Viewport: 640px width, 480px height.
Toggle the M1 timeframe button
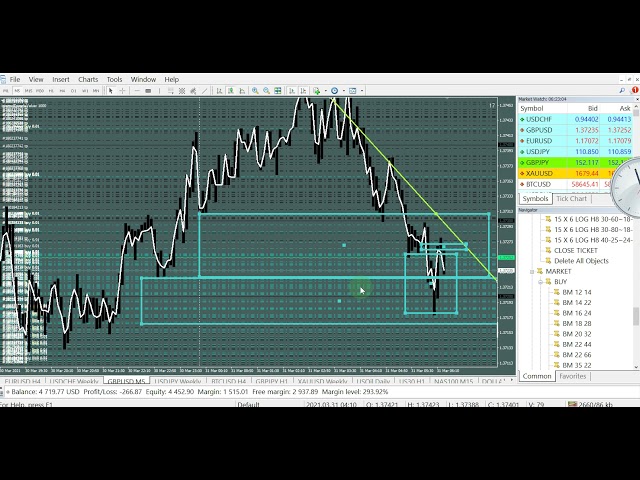[6, 90]
